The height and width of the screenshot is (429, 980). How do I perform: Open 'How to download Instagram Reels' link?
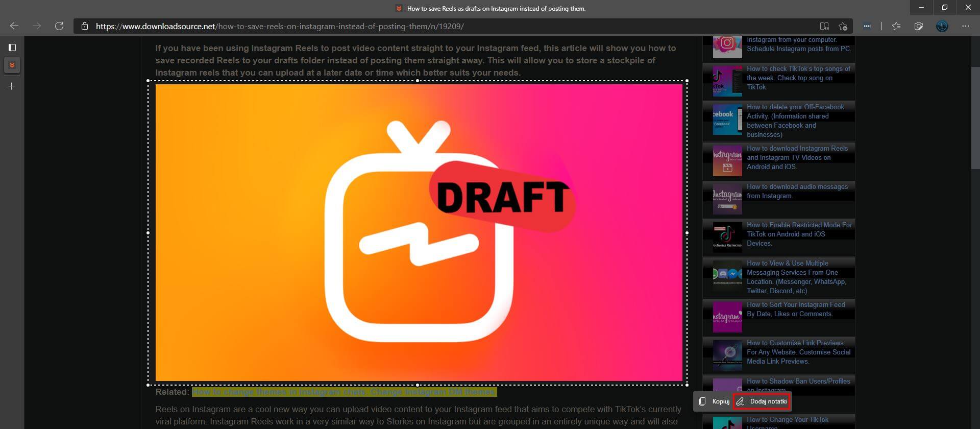tap(797, 157)
